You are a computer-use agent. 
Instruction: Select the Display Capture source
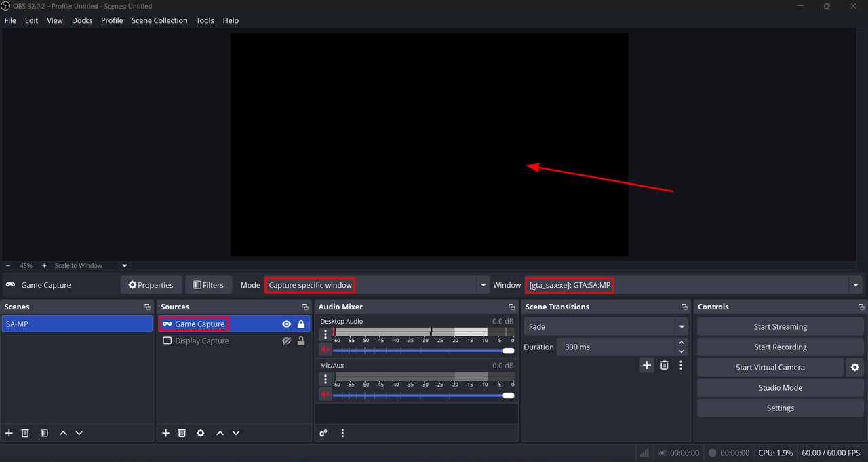233,341
